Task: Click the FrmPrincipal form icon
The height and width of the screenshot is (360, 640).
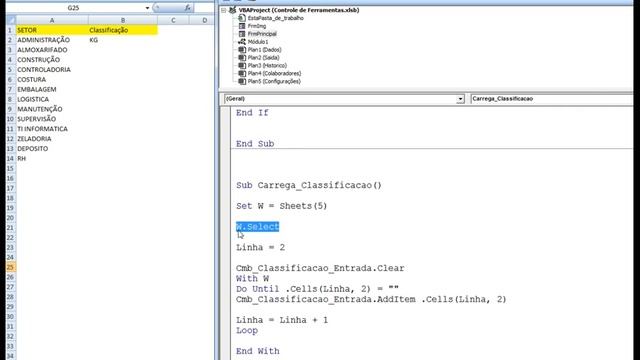Action: [242, 34]
